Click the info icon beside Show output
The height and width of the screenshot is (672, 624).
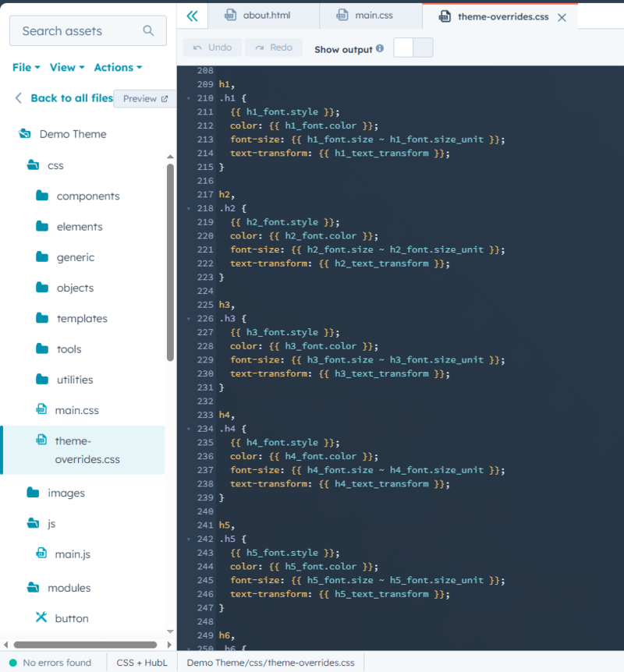click(380, 48)
